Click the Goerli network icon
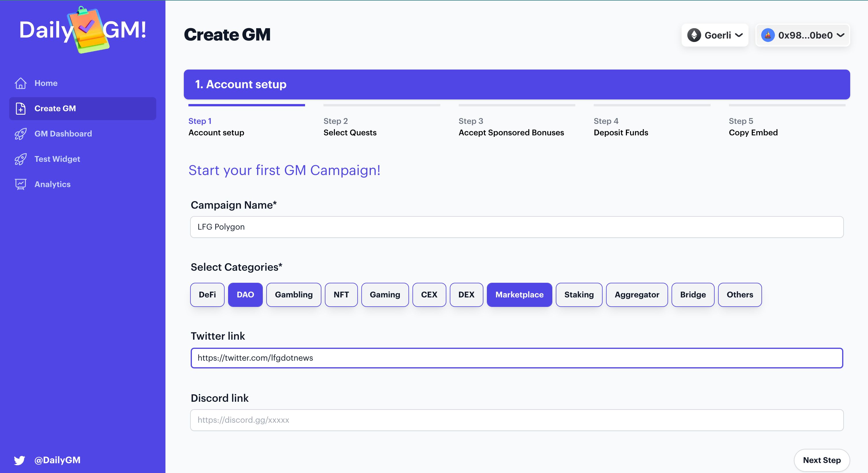Screen dimensions: 868x473 [x=694, y=34]
